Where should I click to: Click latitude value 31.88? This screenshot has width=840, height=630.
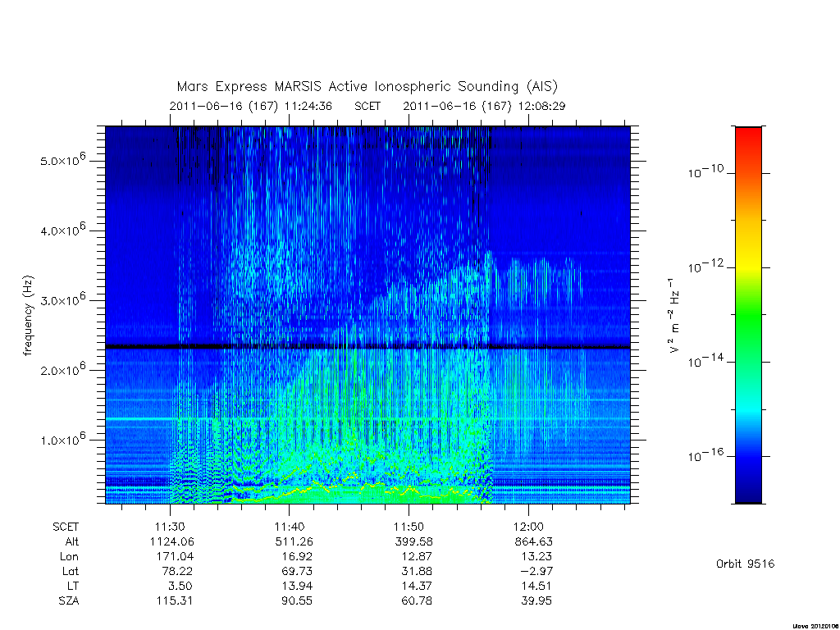click(416, 571)
